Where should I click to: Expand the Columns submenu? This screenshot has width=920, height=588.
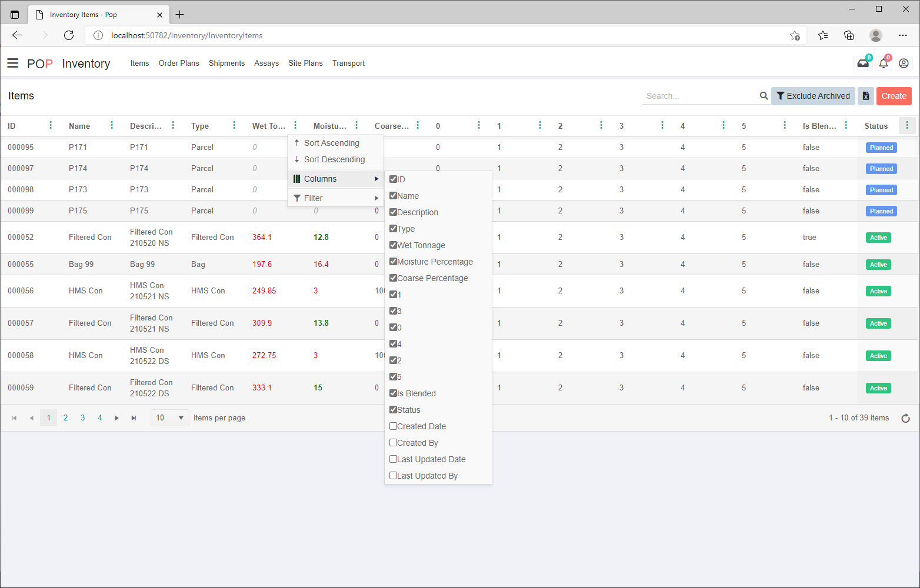(x=335, y=179)
